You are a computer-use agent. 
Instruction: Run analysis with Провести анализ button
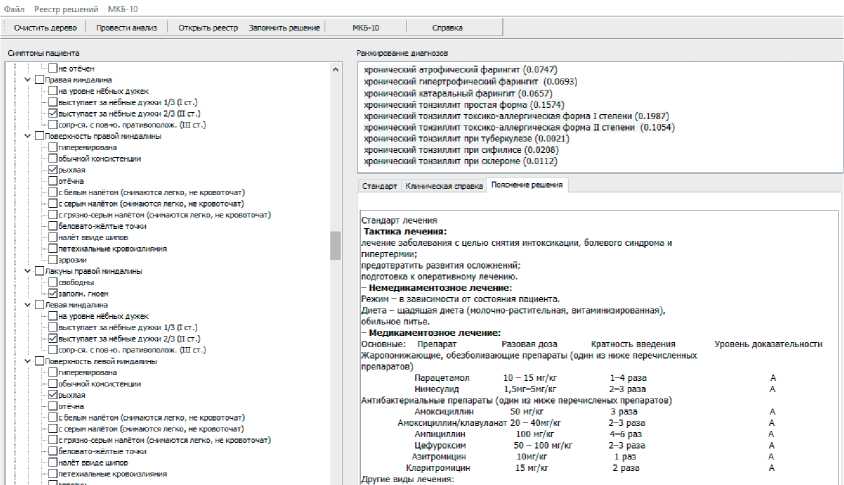click(x=127, y=27)
